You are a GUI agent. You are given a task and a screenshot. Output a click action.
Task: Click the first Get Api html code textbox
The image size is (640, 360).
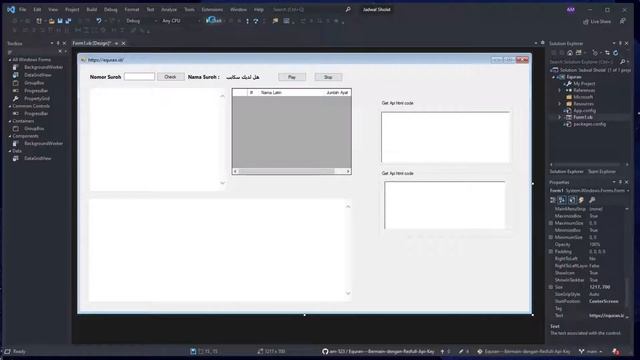point(445,137)
